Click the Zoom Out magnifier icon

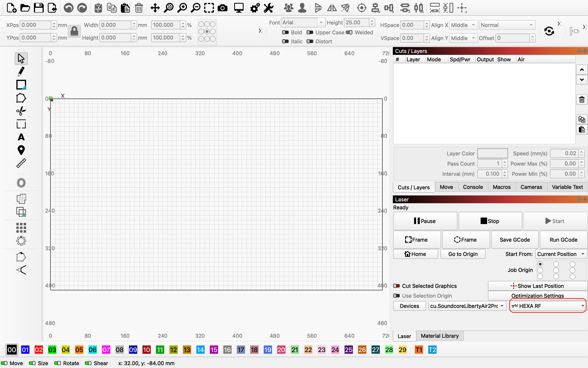click(x=196, y=8)
